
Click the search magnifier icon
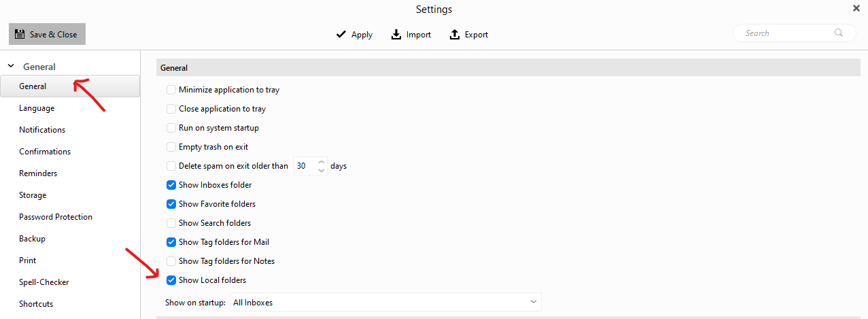(x=839, y=33)
